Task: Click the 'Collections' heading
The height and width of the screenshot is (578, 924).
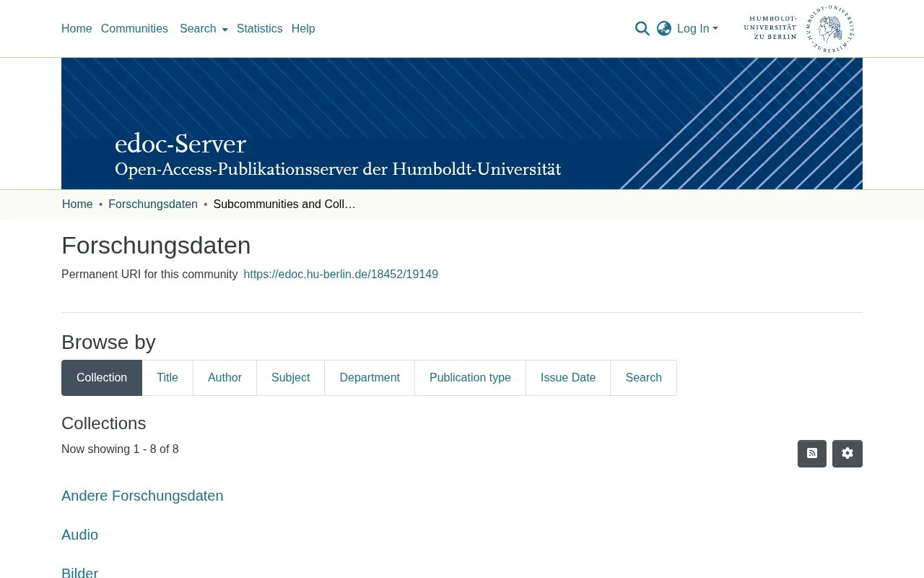Action: [104, 423]
